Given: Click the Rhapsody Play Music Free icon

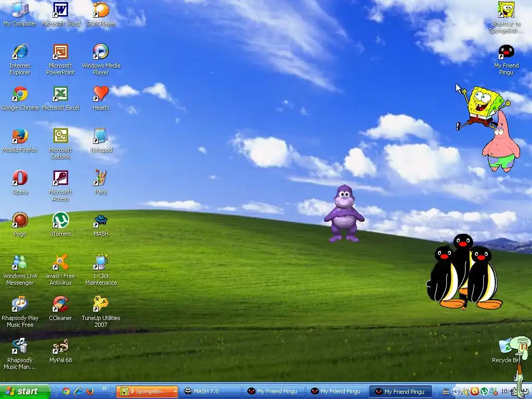Looking at the screenshot, I should tap(20, 312).
